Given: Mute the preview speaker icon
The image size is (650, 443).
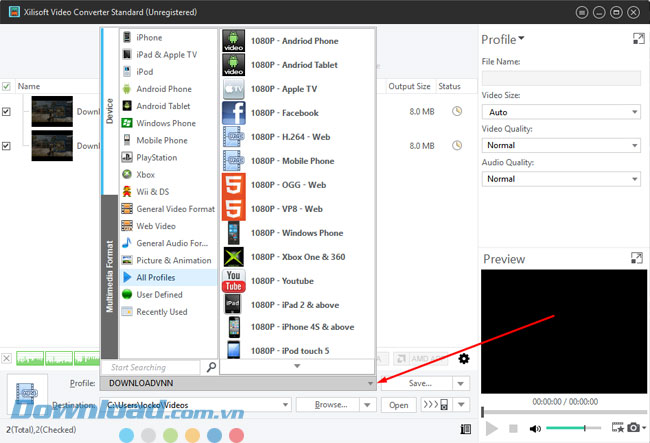Looking at the screenshot, I should point(535,428).
